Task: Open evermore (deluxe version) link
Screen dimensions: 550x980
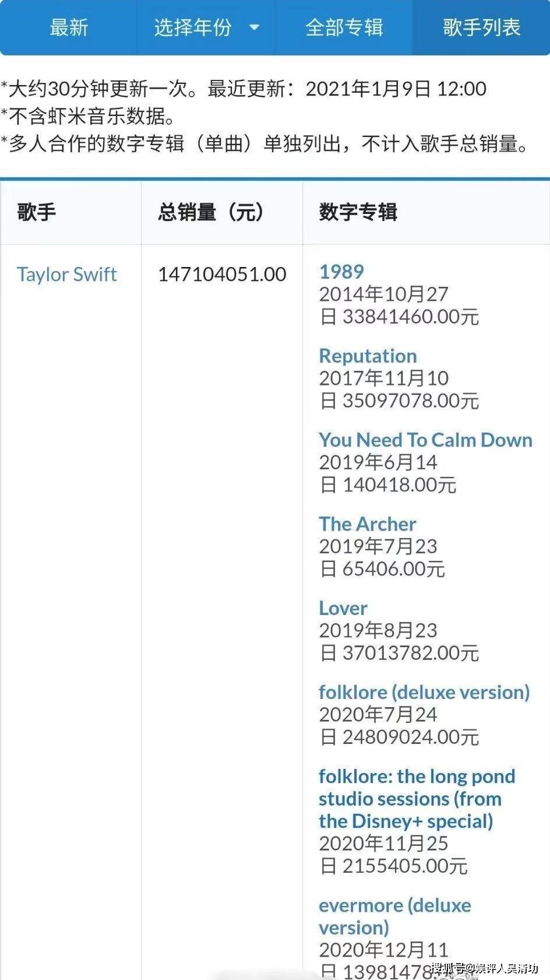Action: [x=395, y=916]
